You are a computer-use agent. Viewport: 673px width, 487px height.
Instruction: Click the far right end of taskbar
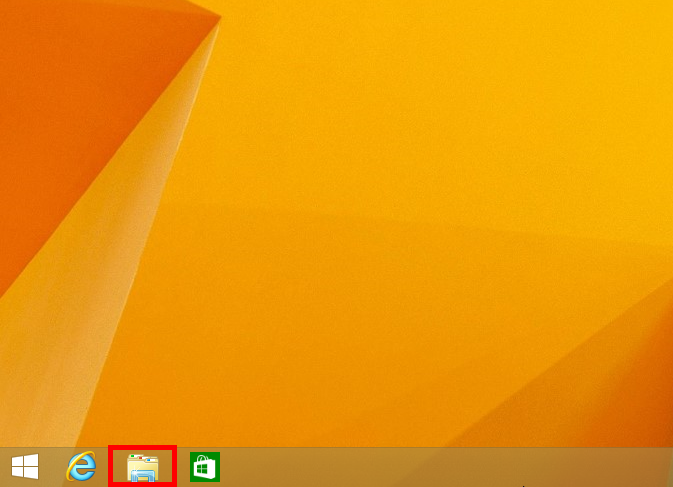pos(664,467)
